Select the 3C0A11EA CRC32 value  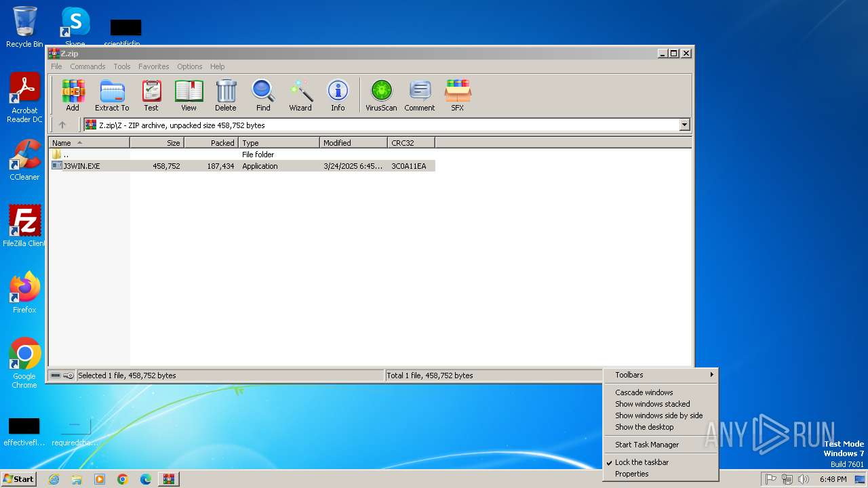[409, 166]
